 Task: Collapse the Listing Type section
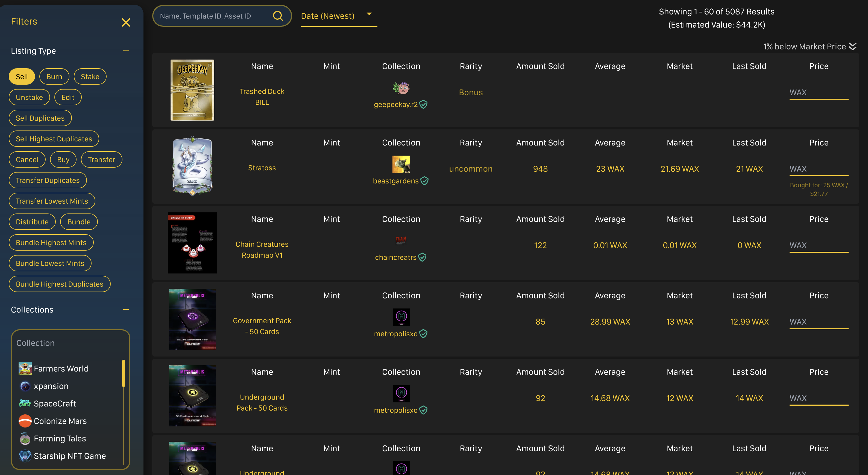coord(126,51)
